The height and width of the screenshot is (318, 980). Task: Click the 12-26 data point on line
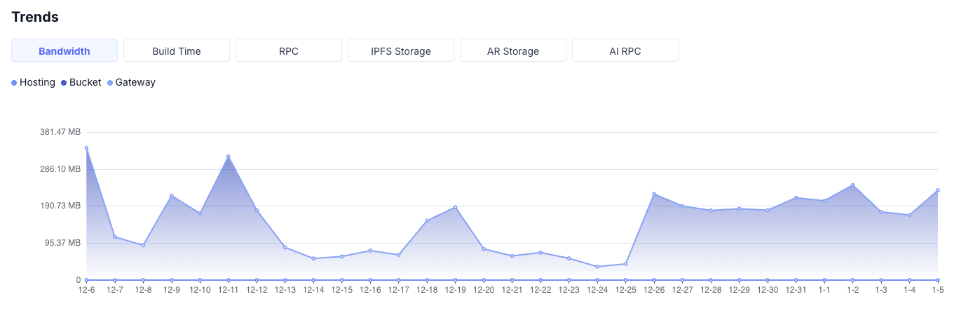pos(654,194)
